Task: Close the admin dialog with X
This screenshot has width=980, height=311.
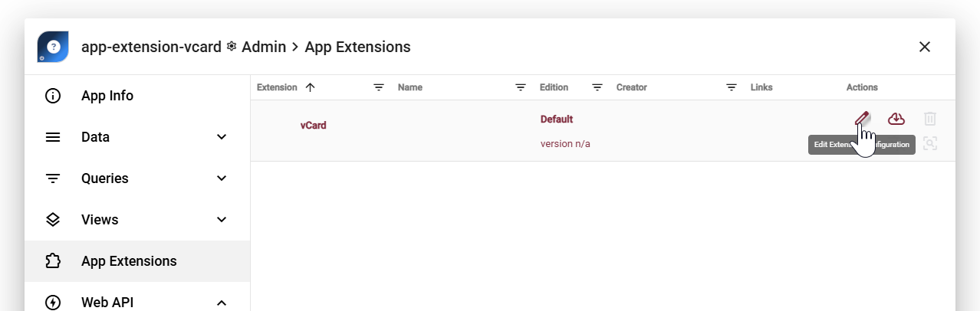Action: click(925, 47)
